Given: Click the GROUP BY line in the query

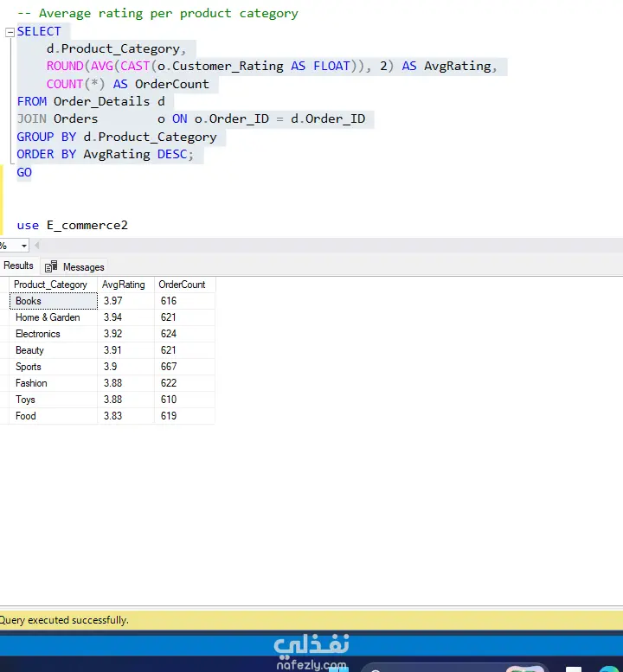Looking at the screenshot, I should pyautogui.click(x=117, y=138).
